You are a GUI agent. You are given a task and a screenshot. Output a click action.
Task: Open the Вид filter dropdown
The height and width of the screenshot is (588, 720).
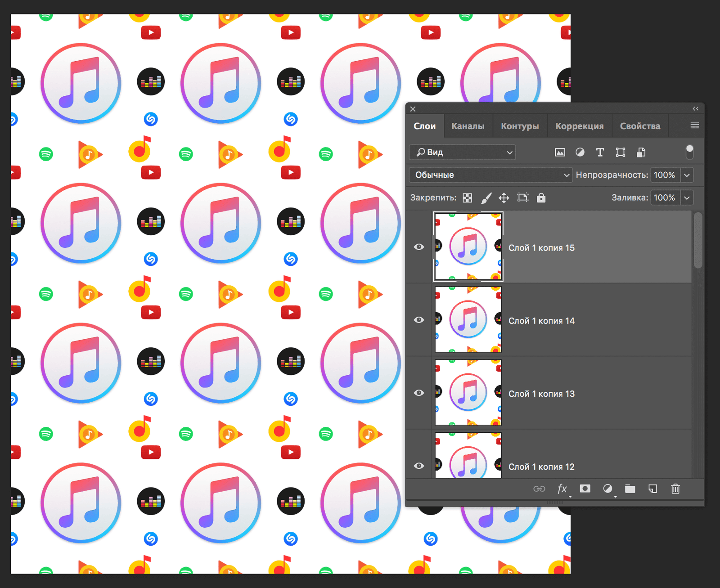(462, 152)
